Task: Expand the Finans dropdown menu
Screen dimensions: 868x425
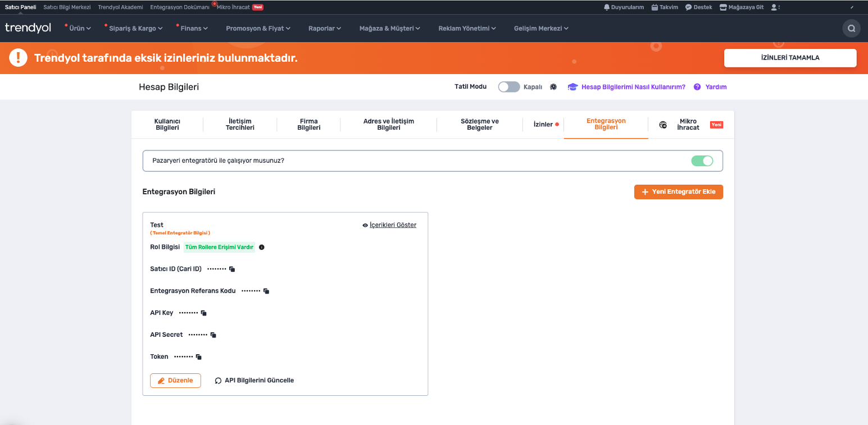Action: tap(194, 29)
